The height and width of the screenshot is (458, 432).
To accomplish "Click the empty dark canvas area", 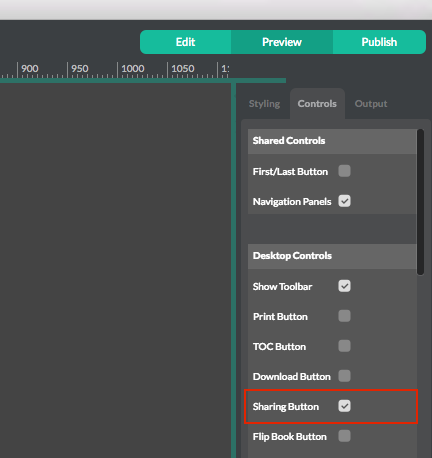I will point(115,270).
